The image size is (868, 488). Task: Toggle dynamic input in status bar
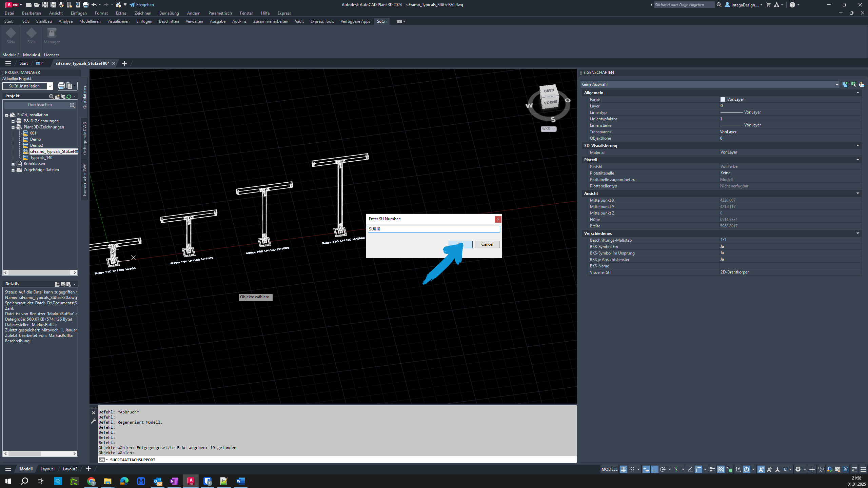[x=646, y=469]
